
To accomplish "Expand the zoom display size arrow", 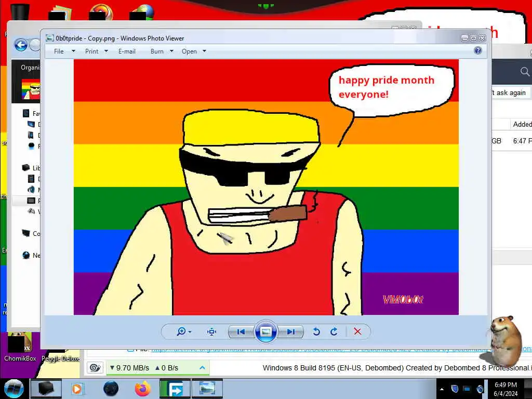I will coord(190,332).
